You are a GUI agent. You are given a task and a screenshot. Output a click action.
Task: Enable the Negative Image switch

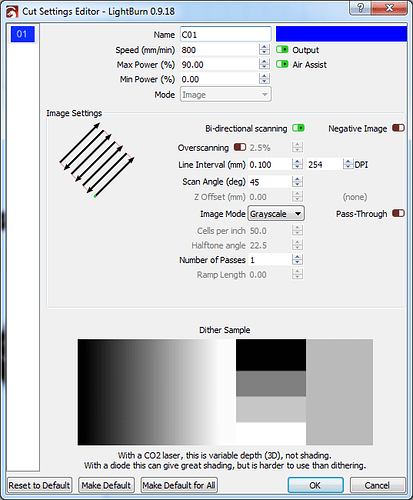398,128
